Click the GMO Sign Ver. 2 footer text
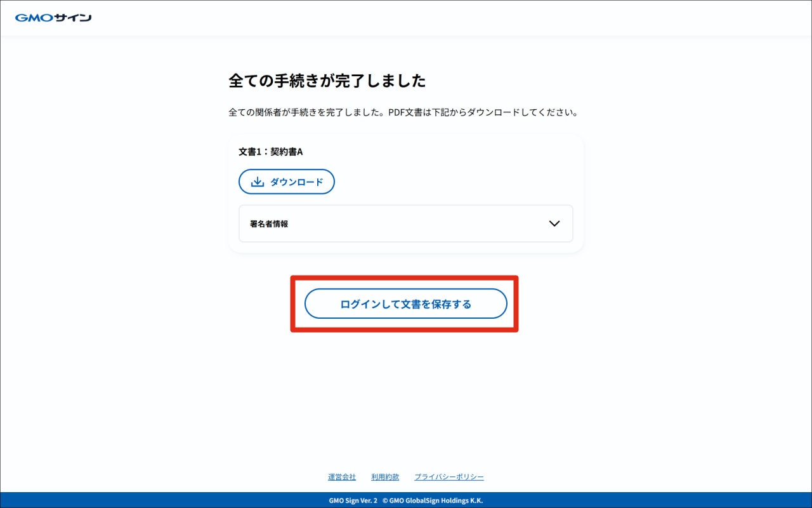The image size is (812, 508). (x=353, y=500)
